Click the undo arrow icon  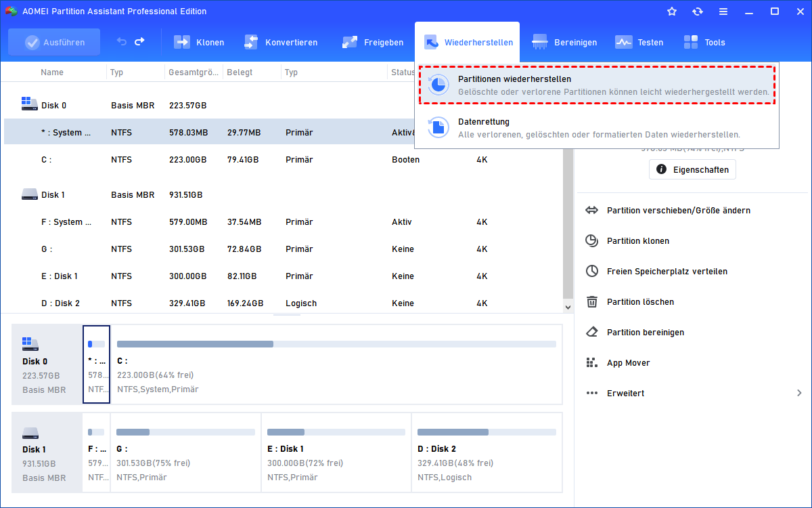(x=122, y=42)
